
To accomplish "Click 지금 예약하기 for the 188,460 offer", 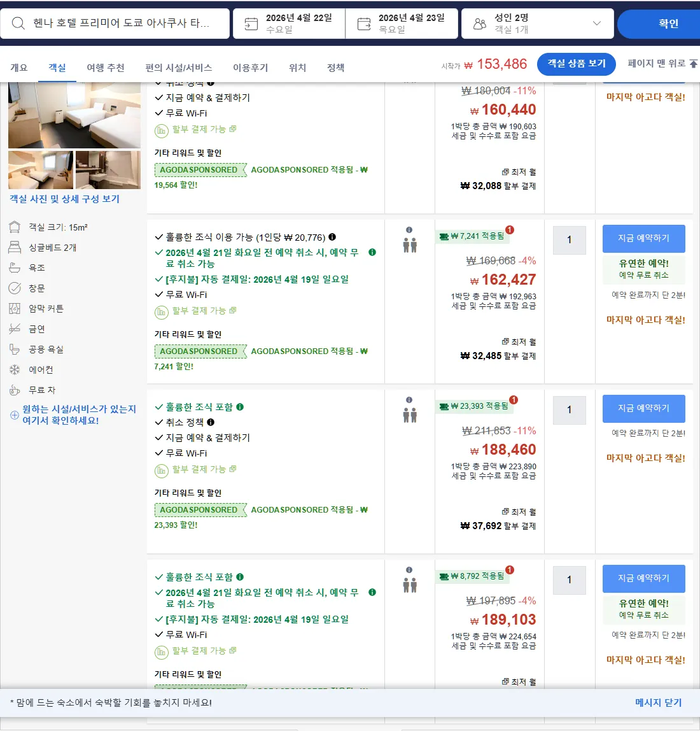I will tap(643, 408).
